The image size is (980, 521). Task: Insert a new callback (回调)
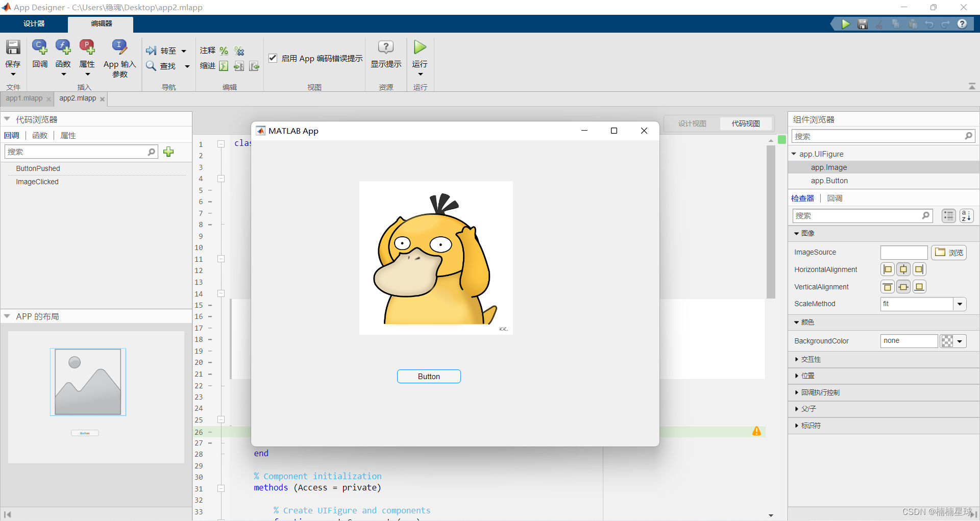coord(40,47)
